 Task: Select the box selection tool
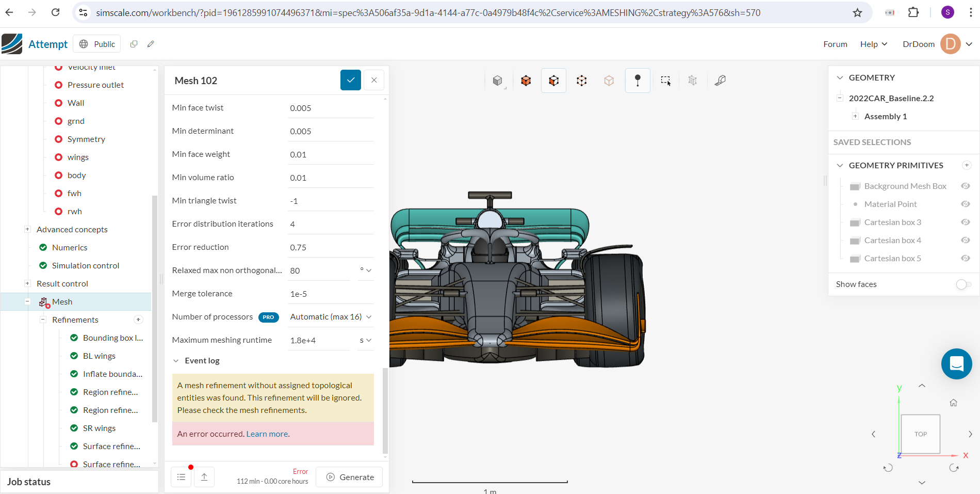[x=665, y=80]
